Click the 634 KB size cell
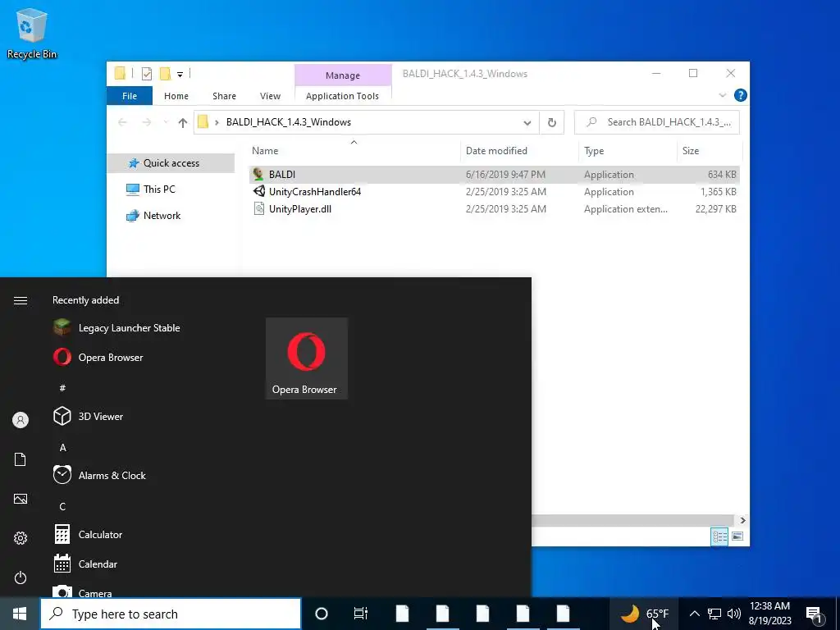840x630 pixels. coord(722,174)
